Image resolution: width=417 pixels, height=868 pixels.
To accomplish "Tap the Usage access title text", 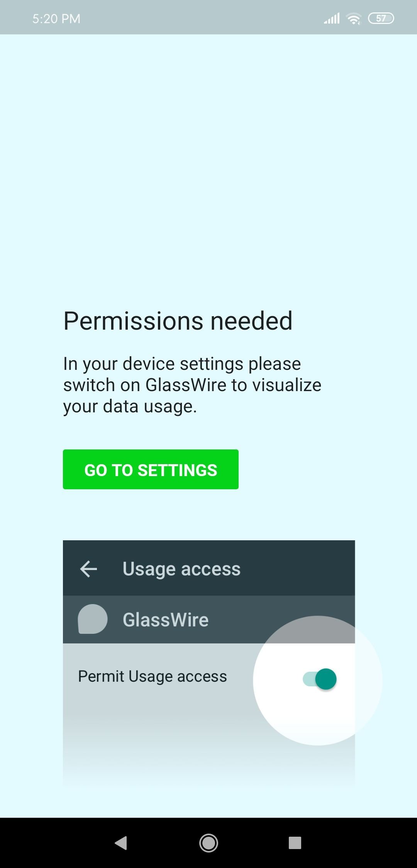I will 181,569.
